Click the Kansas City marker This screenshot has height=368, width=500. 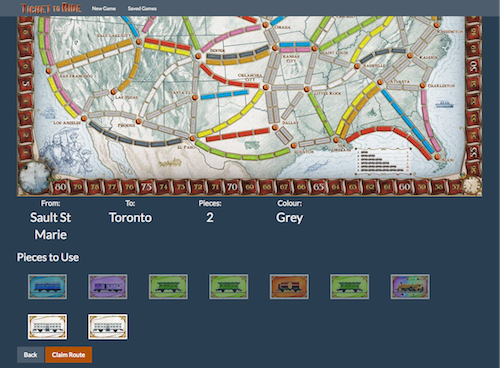tap(275, 48)
